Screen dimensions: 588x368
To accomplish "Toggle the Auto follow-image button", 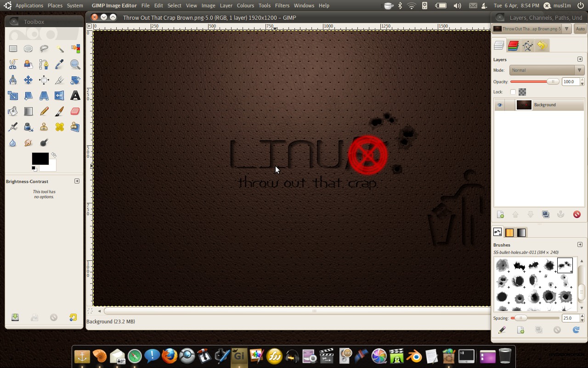I will [x=581, y=29].
